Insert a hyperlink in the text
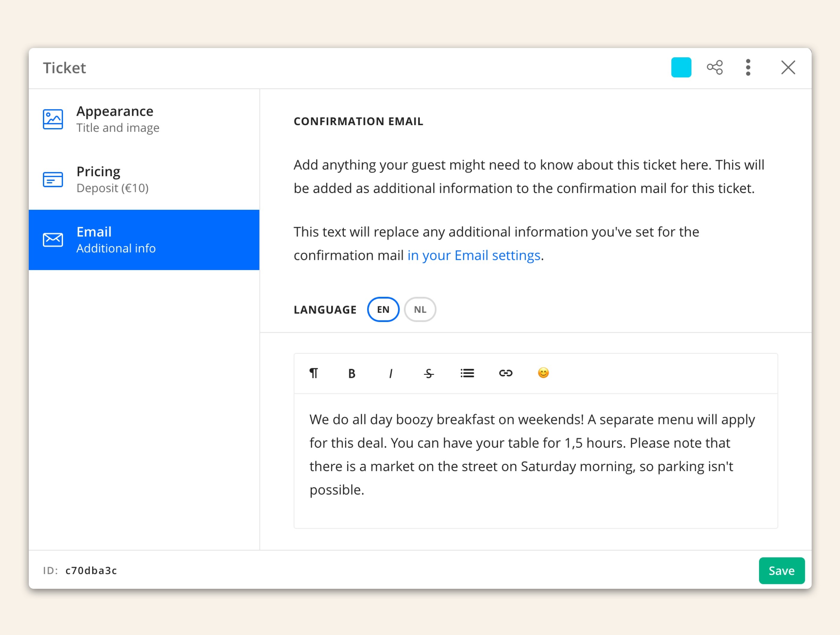The width and height of the screenshot is (840, 635). pyautogui.click(x=505, y=373)
